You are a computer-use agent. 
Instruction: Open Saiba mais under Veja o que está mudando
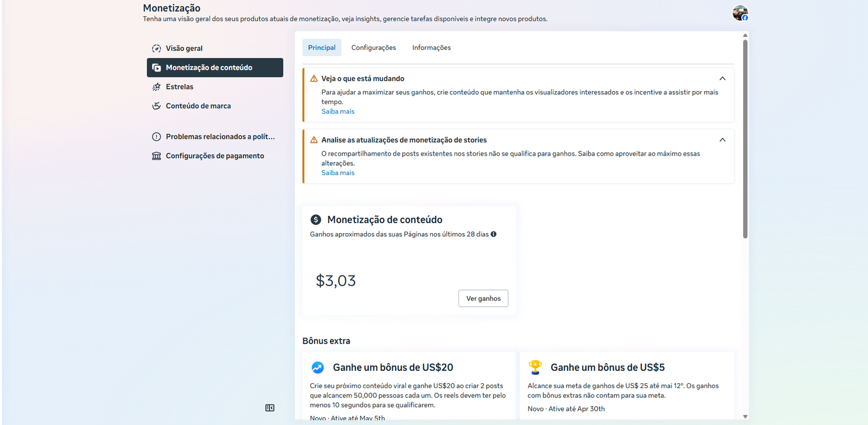[x=337, y=112]
